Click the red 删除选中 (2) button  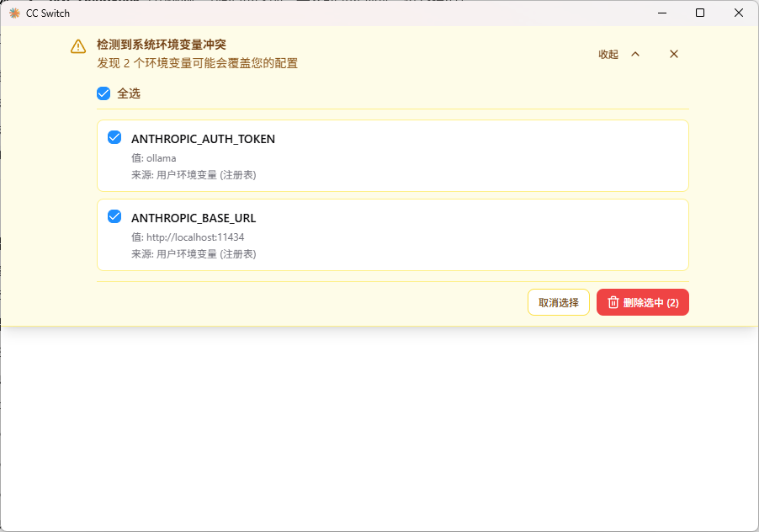(642, 302)
